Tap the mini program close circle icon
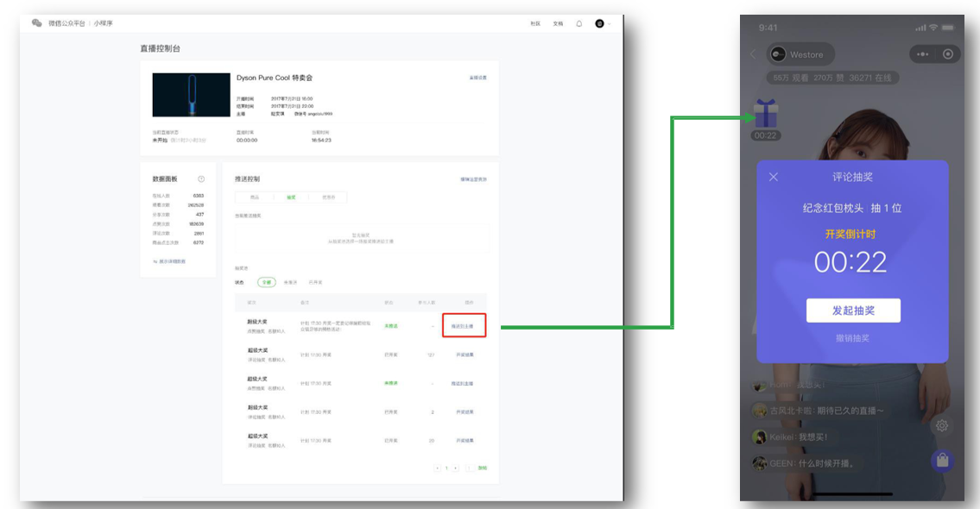Image resolution: width=980 pixels, height=509 pixels. 948,54
